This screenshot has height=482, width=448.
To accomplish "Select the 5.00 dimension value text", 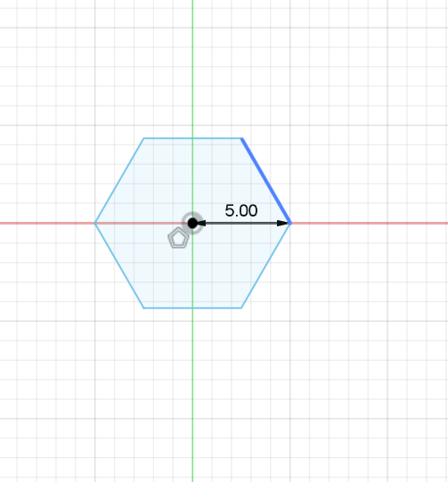I will point(241,210).
